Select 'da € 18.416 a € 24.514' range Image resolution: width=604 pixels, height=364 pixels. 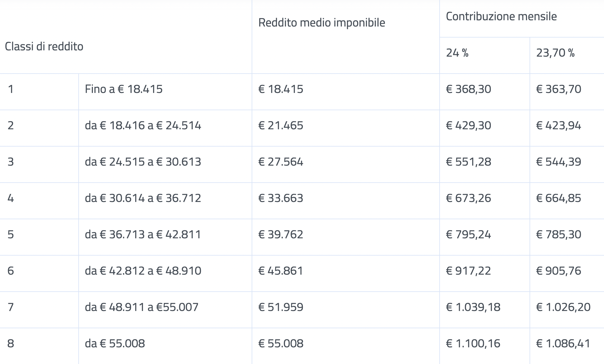(x=143, y=125)
